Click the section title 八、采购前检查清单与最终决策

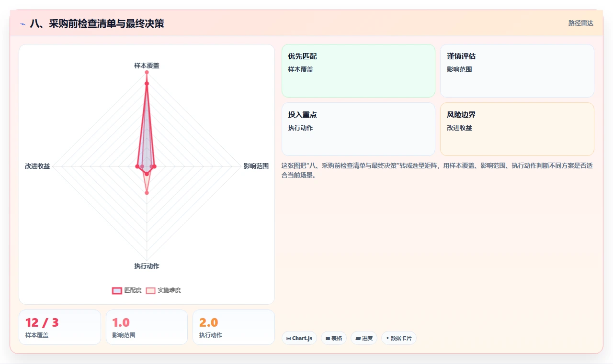[97, 23]
